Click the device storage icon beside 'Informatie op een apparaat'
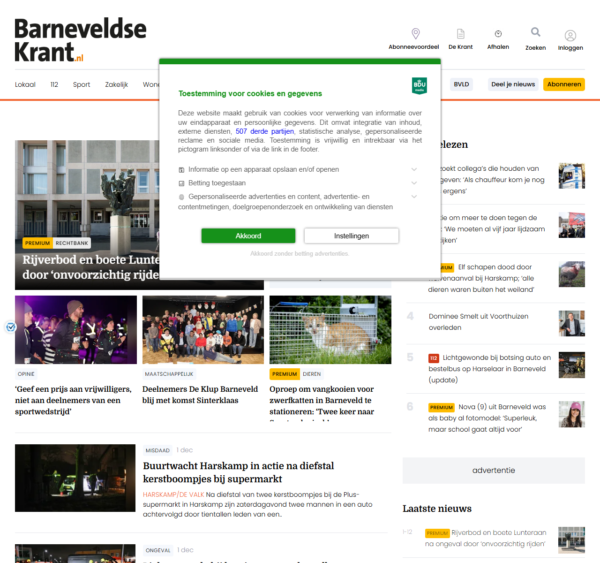The height and width of the screenshot is (563, 600). 181,170
